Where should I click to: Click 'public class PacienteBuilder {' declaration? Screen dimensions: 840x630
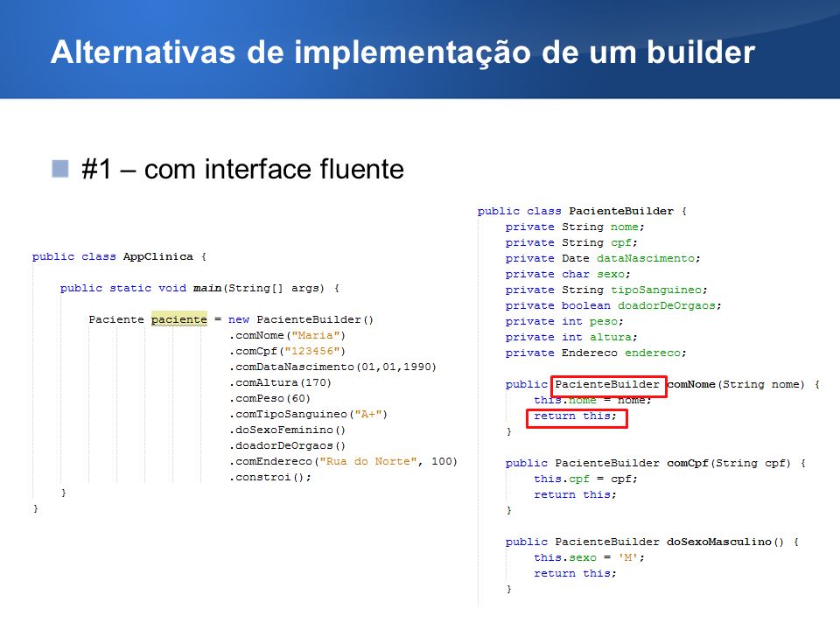[583, 211]
